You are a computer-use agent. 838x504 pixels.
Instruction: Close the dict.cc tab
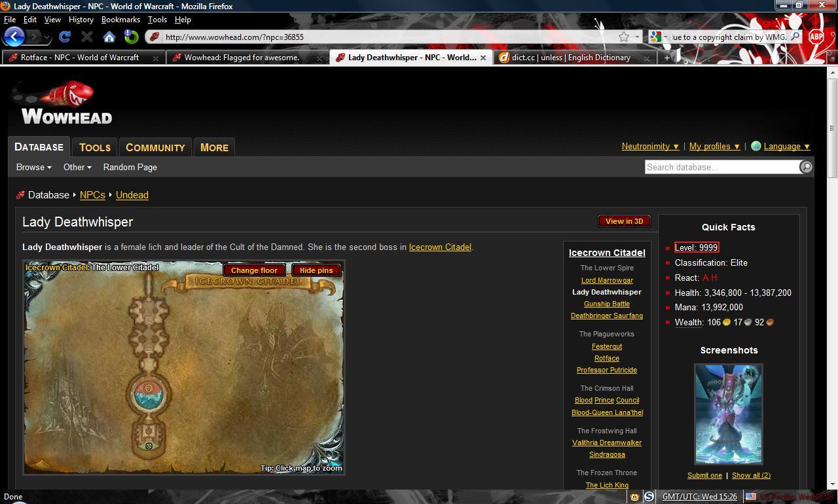[x=646, y=58]
